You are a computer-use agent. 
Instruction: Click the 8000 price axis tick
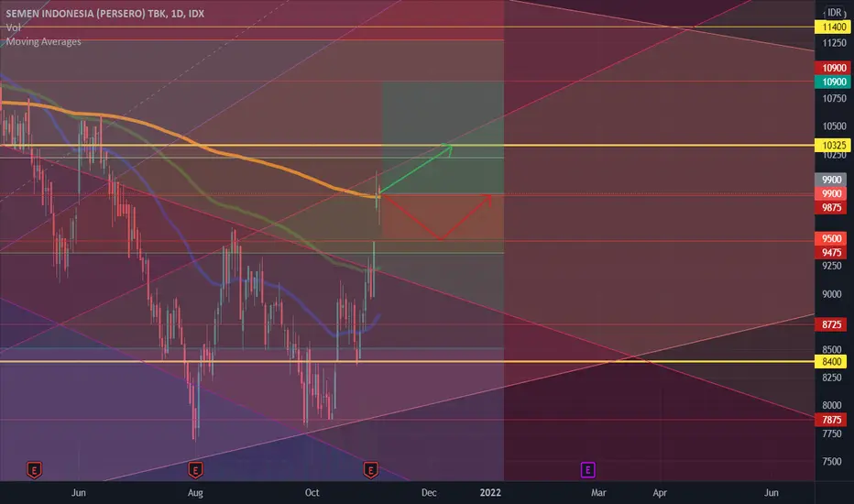click(x=832, y=405)
